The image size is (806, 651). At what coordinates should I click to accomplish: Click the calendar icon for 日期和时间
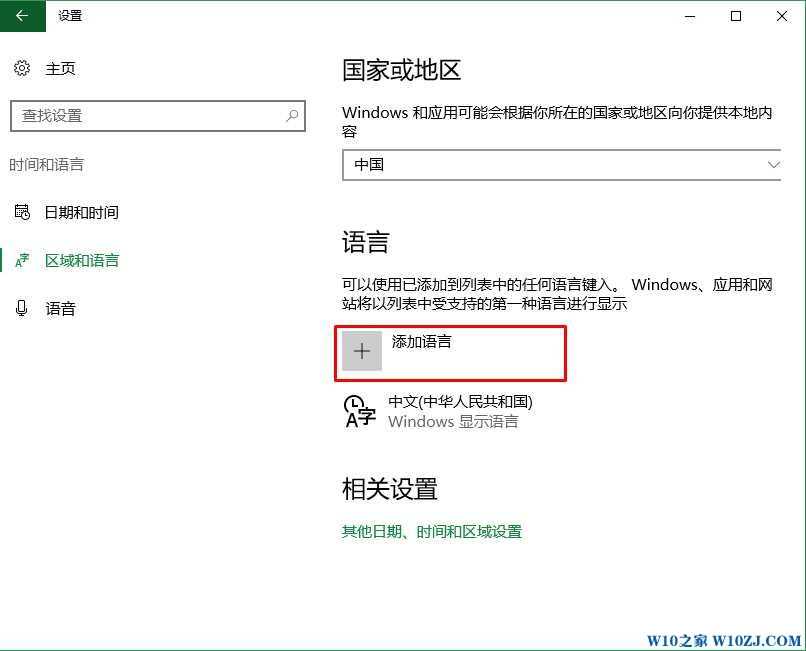pos(22,212)
